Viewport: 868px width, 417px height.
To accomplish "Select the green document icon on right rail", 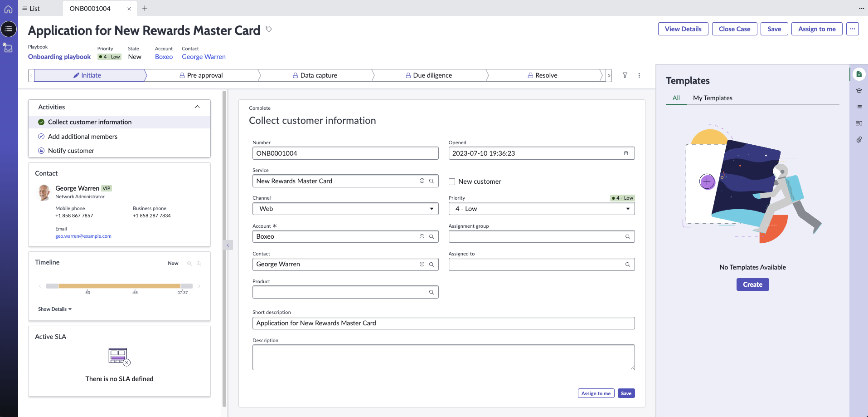I will [859, 74].
